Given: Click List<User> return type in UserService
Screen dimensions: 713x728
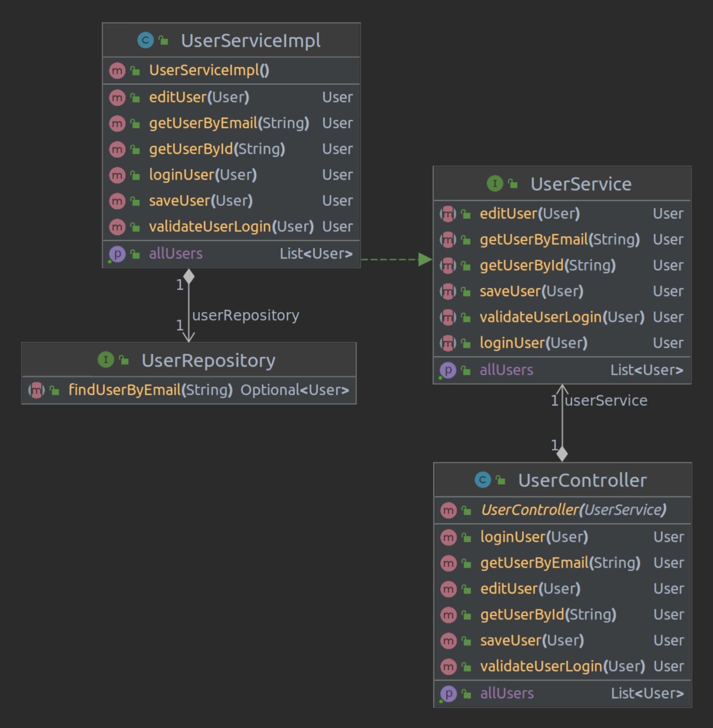Looking at the screenshot, I should pos(647,370).
